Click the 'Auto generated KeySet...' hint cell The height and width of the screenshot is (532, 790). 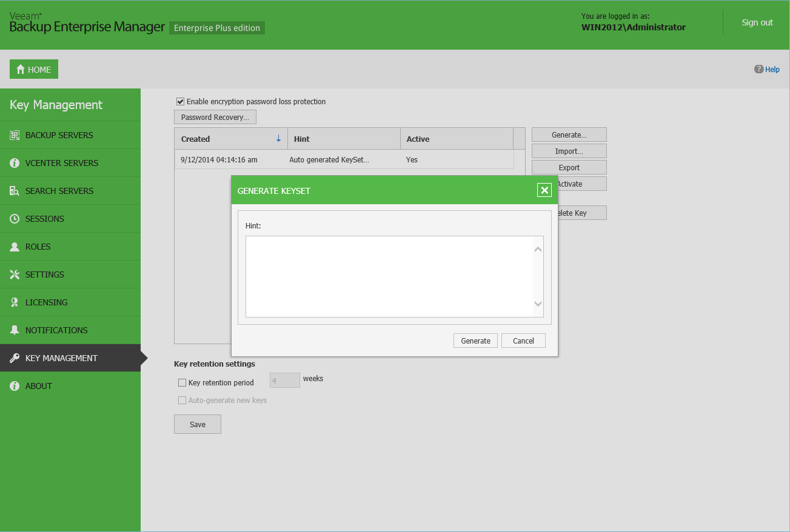click(x=329, y=160)
